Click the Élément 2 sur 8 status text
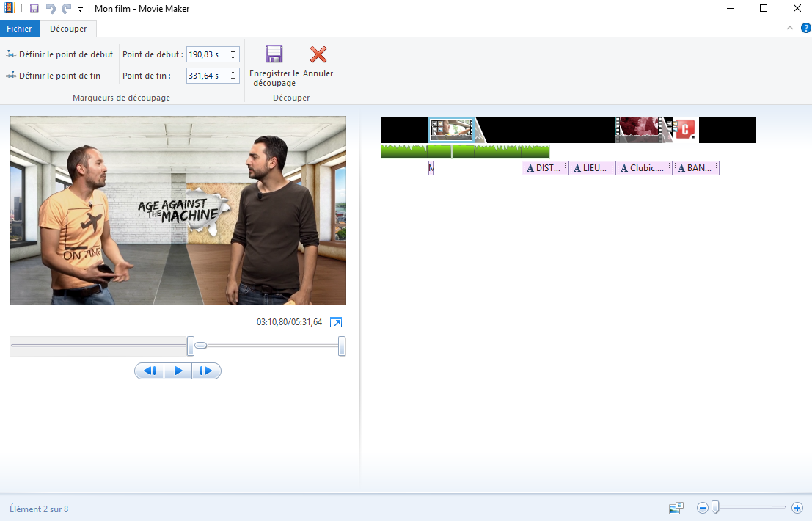The height and width of the screenshot is (521, 812). [x=39, y=509]
